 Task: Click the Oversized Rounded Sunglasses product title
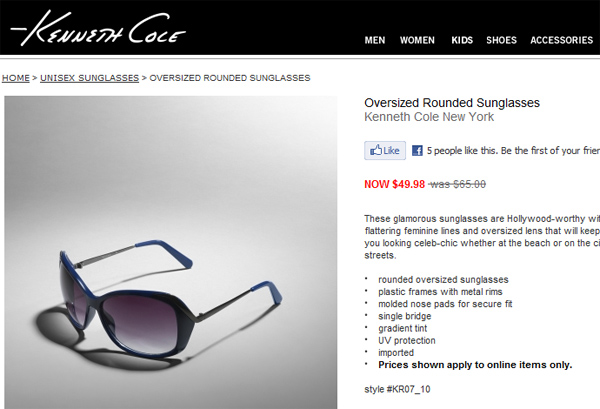(452, 103)
